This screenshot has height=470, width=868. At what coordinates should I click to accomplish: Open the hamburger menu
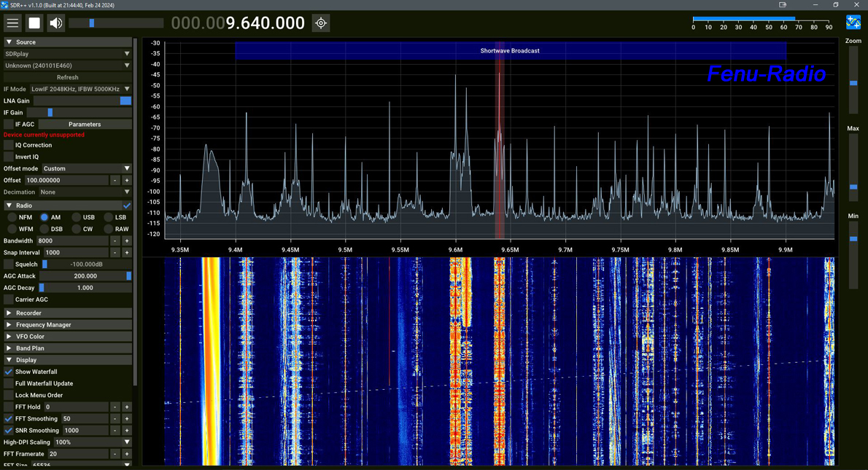[12, 23]
